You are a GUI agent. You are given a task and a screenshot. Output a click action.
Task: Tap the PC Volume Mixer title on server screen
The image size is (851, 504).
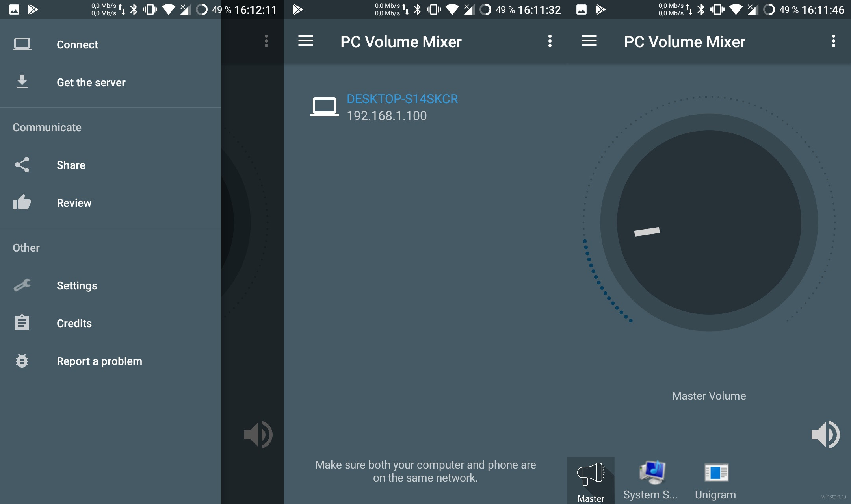401,42
